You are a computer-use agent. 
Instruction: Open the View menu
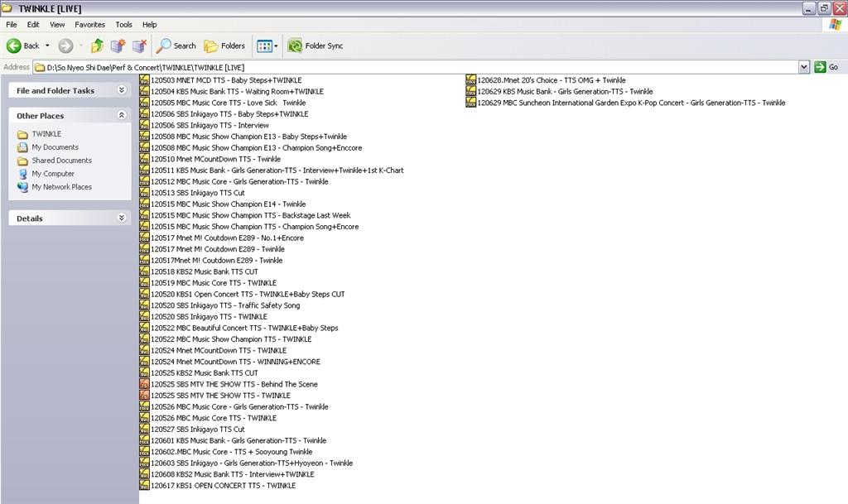57,24
